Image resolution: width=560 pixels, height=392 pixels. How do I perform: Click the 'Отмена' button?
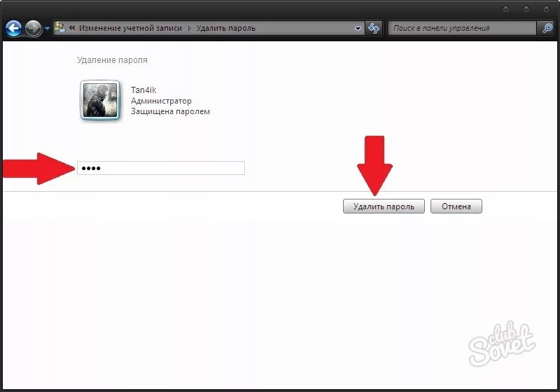click(456, 206)
